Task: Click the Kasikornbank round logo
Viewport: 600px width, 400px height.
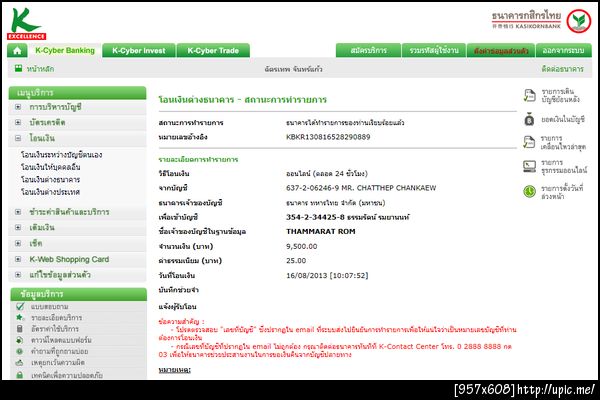Action: point(579,21)
